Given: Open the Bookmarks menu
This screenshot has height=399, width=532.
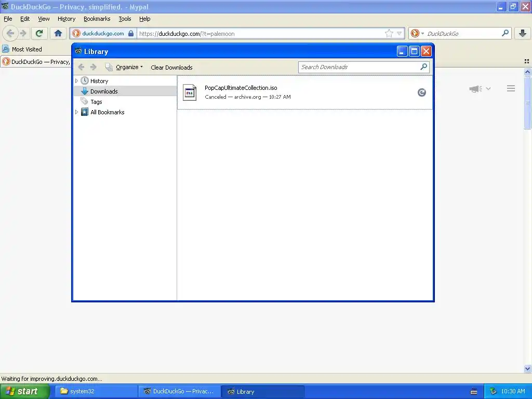Looking at the screenshot, I should click(x=97, y=19).
